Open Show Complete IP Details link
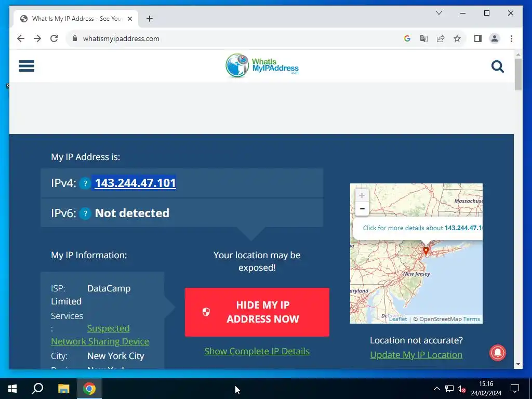 coord(257,351)
